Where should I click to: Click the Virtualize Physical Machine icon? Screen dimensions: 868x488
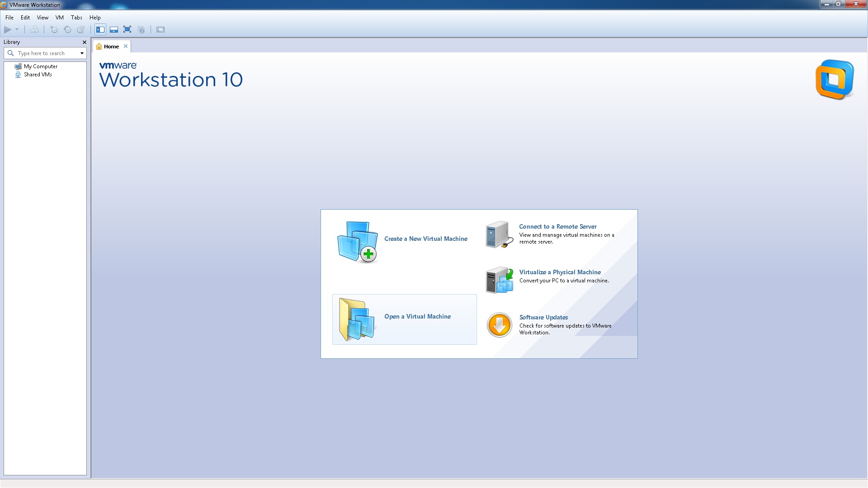tap(500, 280)
